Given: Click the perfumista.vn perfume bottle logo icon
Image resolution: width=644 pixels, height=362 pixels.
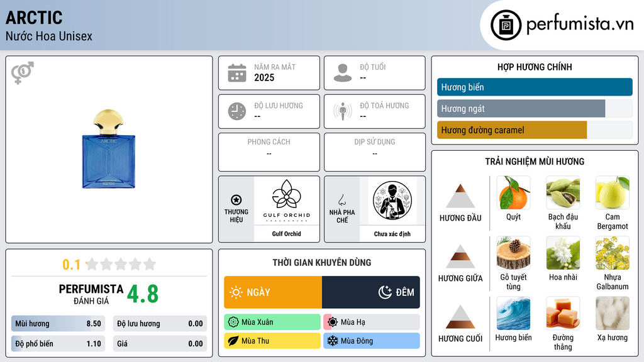Looking at the screenshot, I should coord(506,25).
